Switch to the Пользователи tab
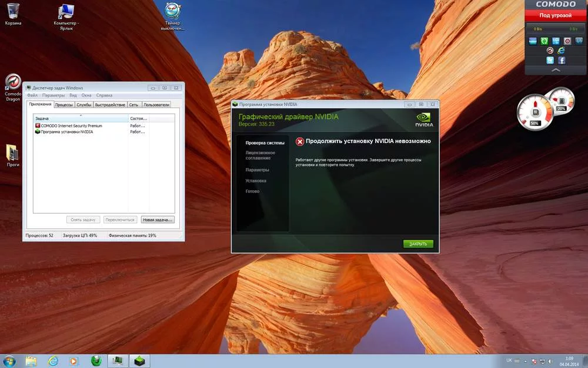588x368 pixels. pyautogui.click(x=156, y=105)
